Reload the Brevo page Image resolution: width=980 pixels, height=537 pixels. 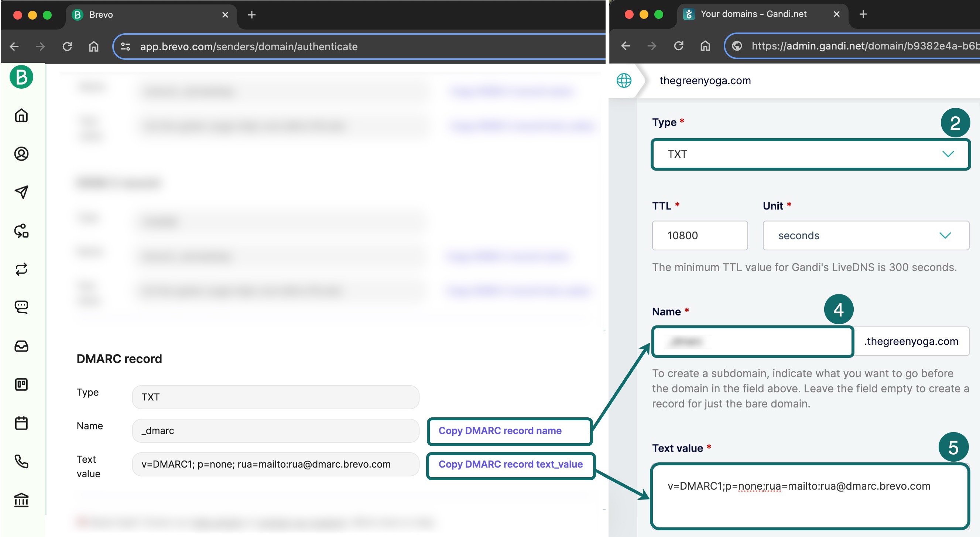[x=67, y=47]
